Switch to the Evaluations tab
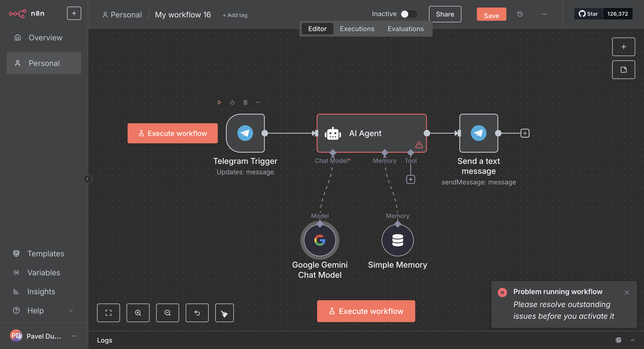 point(405,29)
